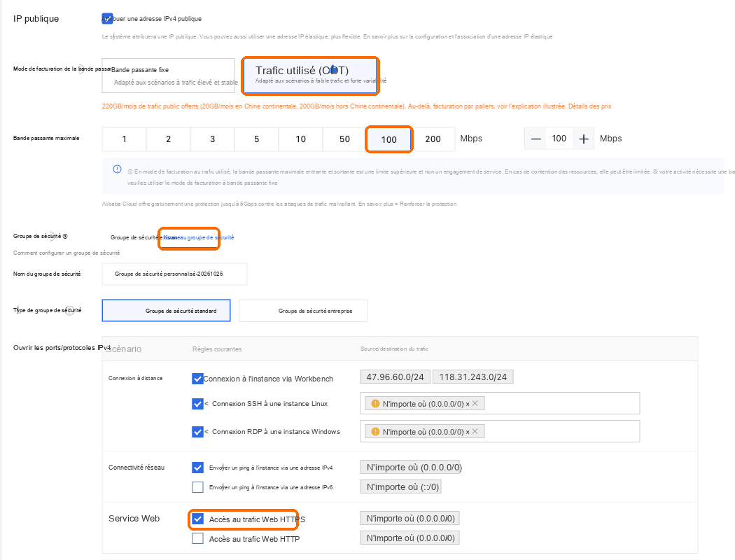Click the blue info icon beside the bandwidth notice
The height and width of the screenshot is (560, 735).
pos(117,169)
